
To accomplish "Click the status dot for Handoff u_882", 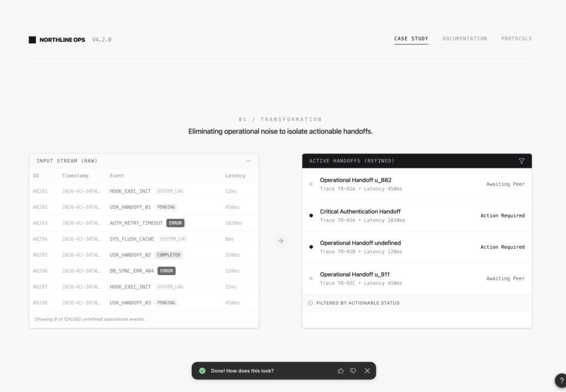I will click(311, 184).
